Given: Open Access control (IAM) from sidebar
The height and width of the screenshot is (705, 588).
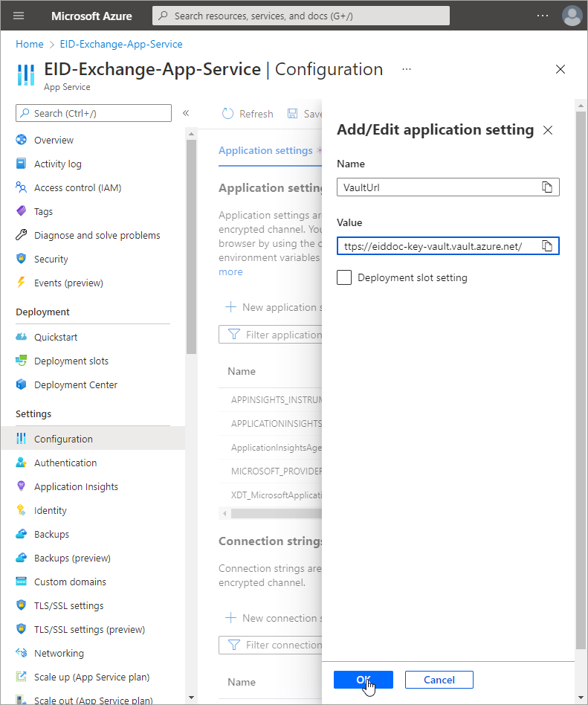Looking at the screenshot, I should click(77, 187).
